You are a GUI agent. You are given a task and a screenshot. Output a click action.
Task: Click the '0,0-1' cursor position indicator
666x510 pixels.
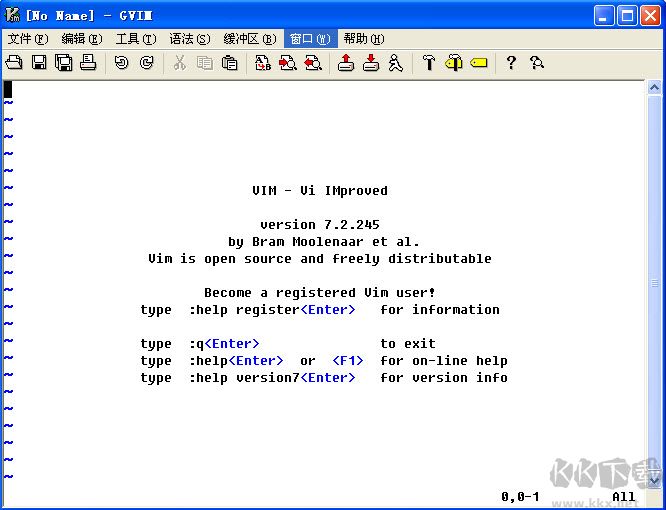(520, 496)
